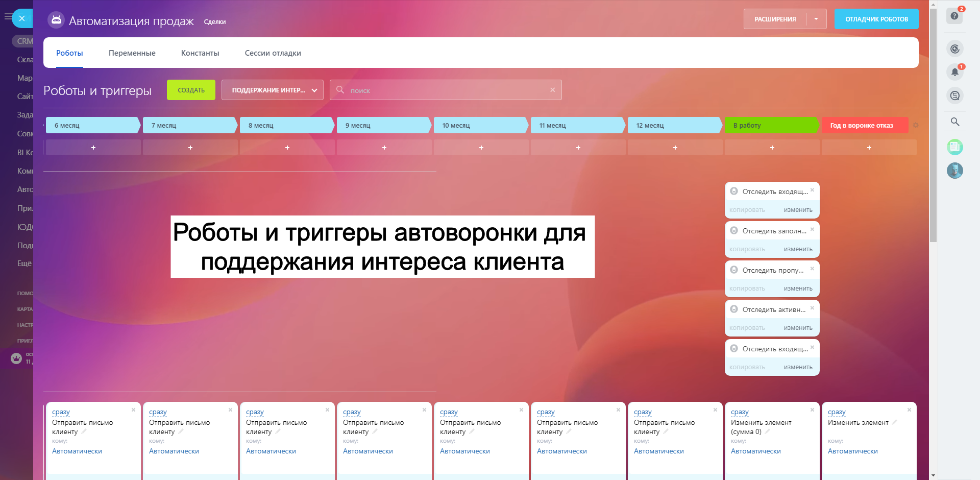The width and height of the screenshot is (980, 480).
Task: Edit name pencil of 10 месяц robot
Action: (472, 431)
